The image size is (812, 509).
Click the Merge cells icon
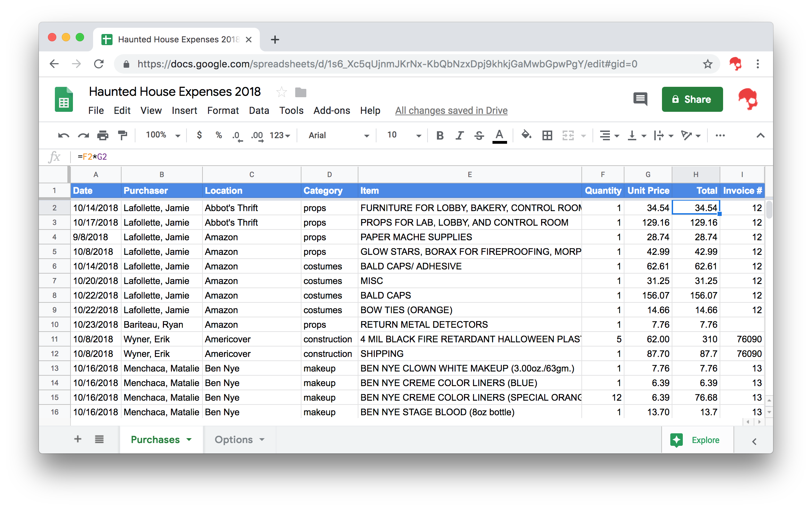coord(568,135)
